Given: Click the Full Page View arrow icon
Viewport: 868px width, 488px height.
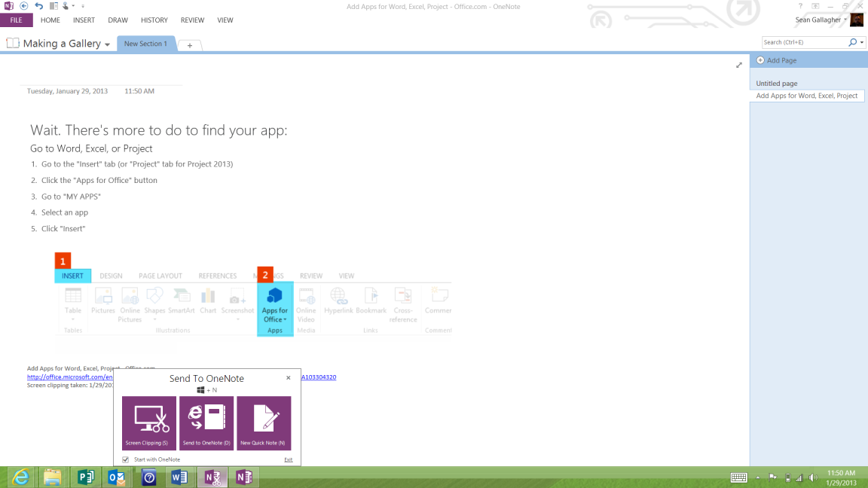Looking at the screenshot, I should coord(739,66).
